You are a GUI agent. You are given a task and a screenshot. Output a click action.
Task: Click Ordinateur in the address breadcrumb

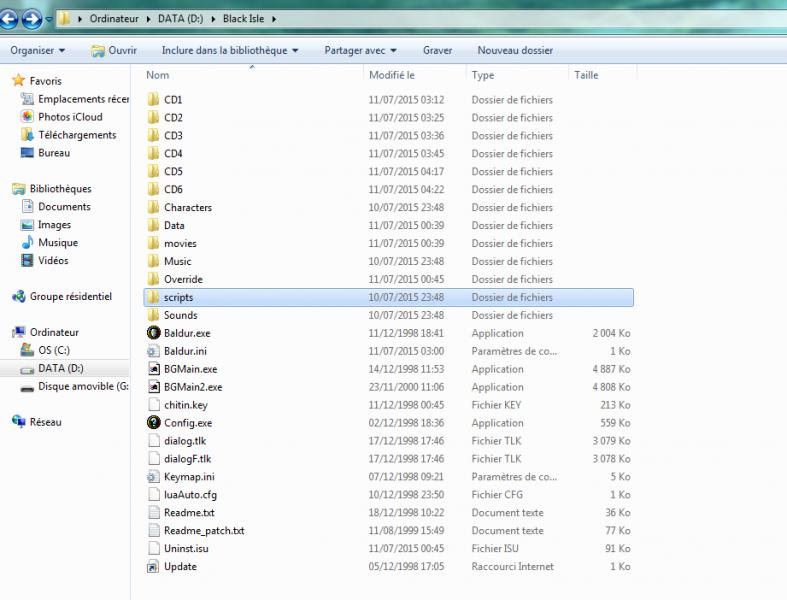point(114,19)
